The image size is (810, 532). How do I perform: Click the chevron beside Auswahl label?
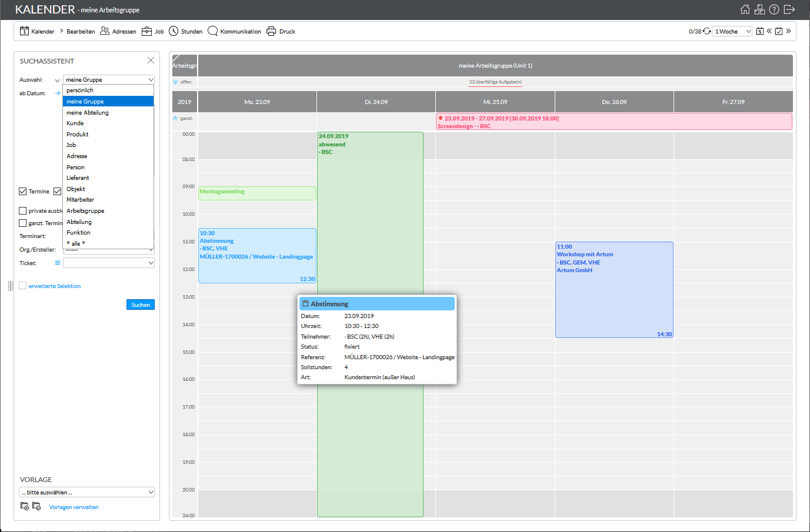[x=57, y=80]
